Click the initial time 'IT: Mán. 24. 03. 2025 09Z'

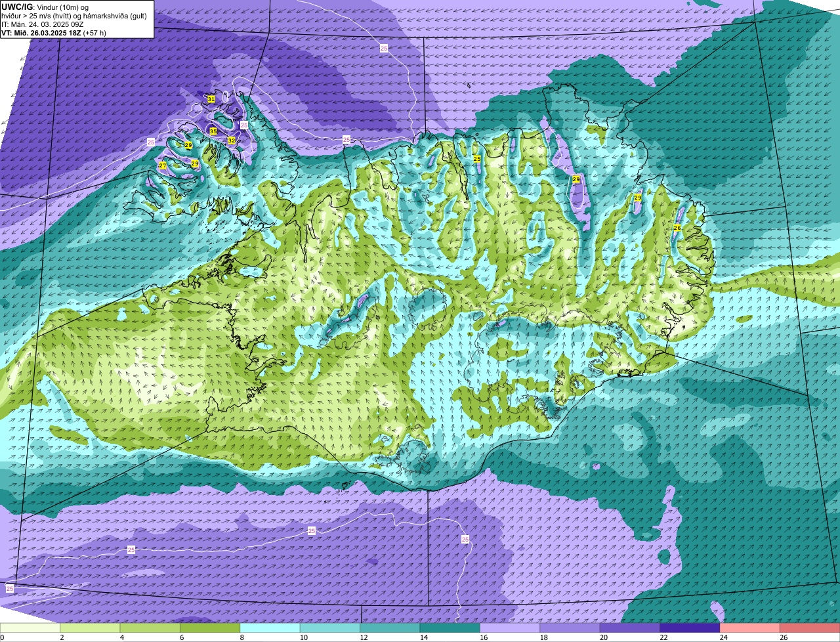[x=42, y=24]
